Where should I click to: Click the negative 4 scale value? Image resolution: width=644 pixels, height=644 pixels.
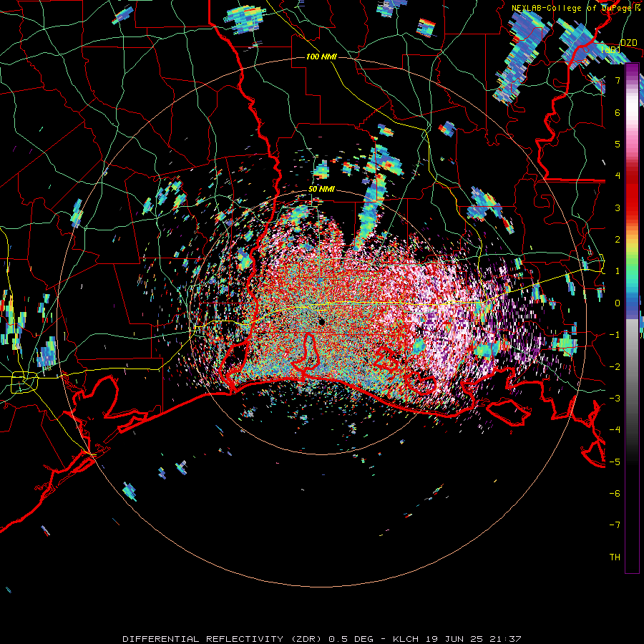click(615, 430)
